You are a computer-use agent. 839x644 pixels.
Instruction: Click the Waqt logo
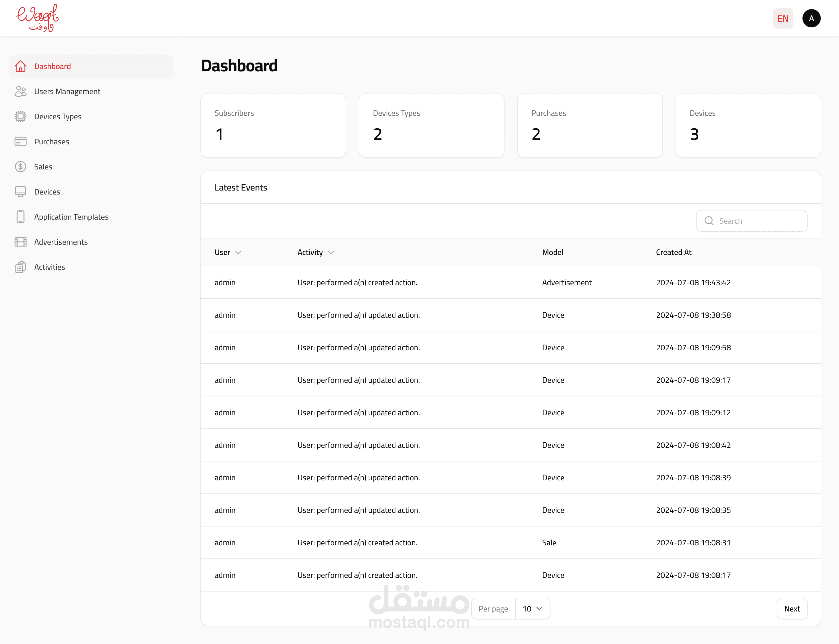38,18
